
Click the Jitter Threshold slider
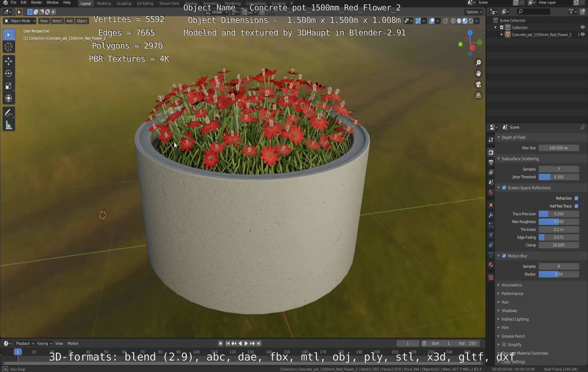click(559, 177)
